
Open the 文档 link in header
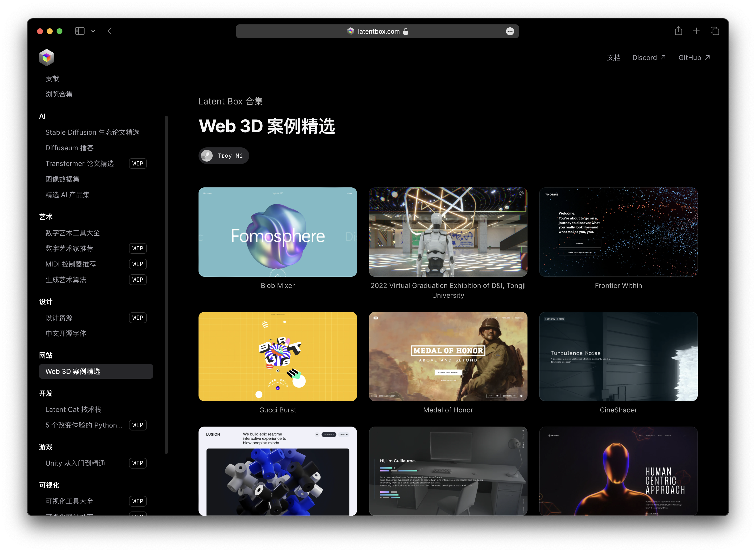pos(613,58)
